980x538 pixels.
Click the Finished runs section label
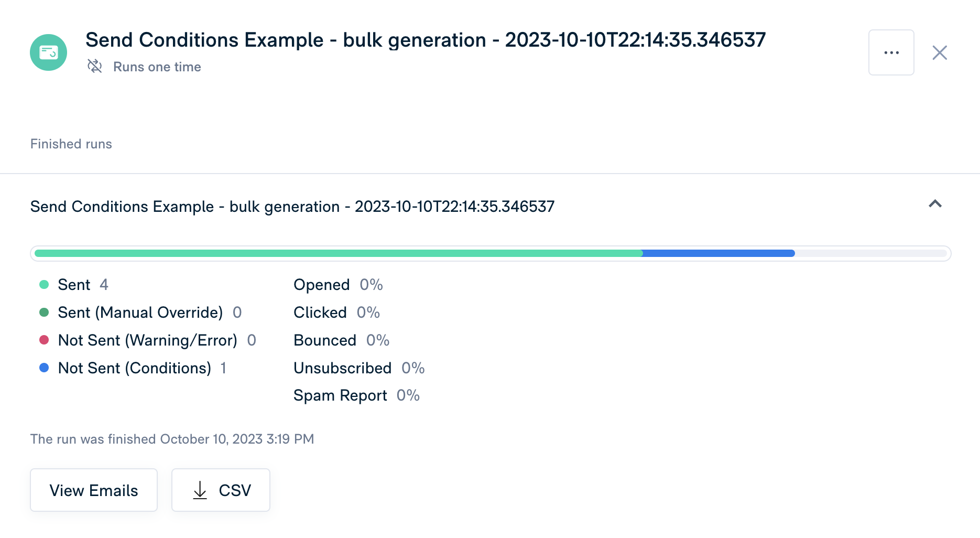click(71, 144)
